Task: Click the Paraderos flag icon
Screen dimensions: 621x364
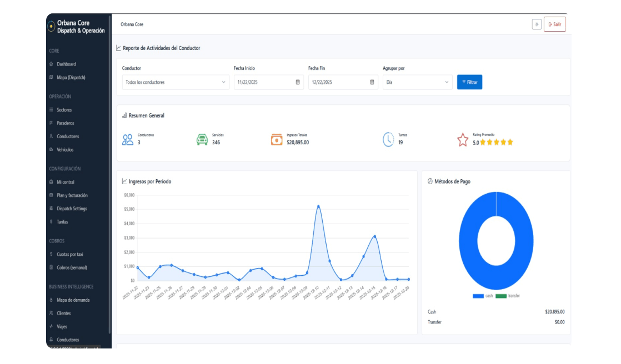Action: tap(52, 123)
